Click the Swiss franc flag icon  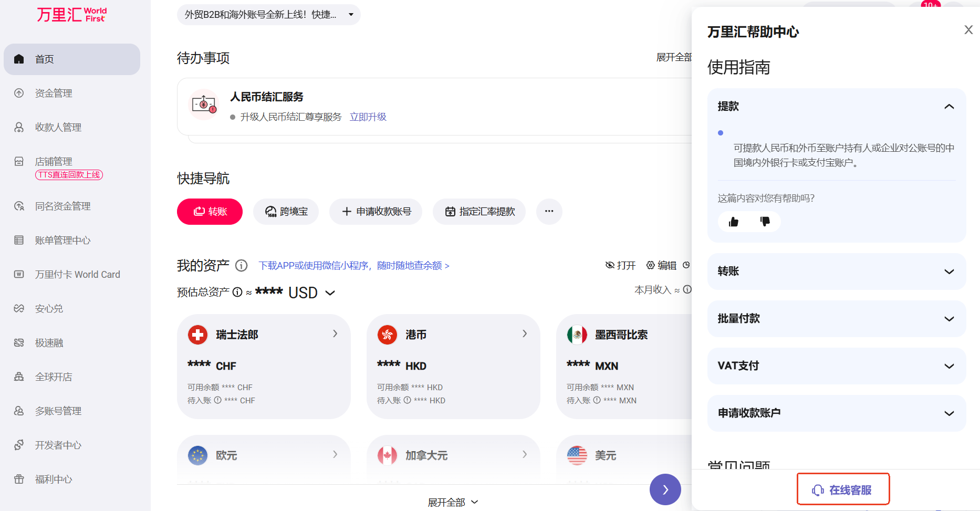[198, 335]
